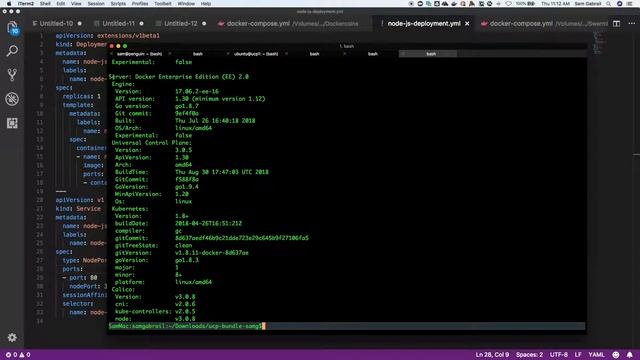Image resolution: width=640 pixels, height=360 pixels.
Task: Open the Search view in VS Code
Action: [x=12, y=51]
